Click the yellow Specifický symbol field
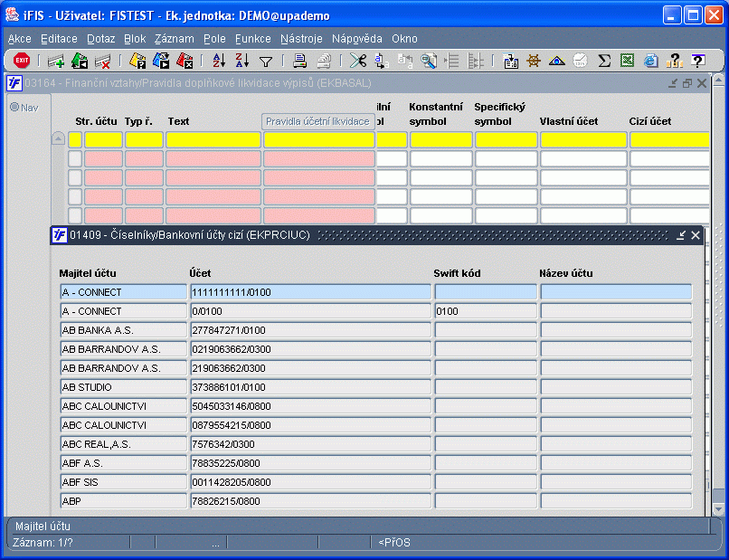729x560 pixels. pyautogui.click(x=506, y=140)
